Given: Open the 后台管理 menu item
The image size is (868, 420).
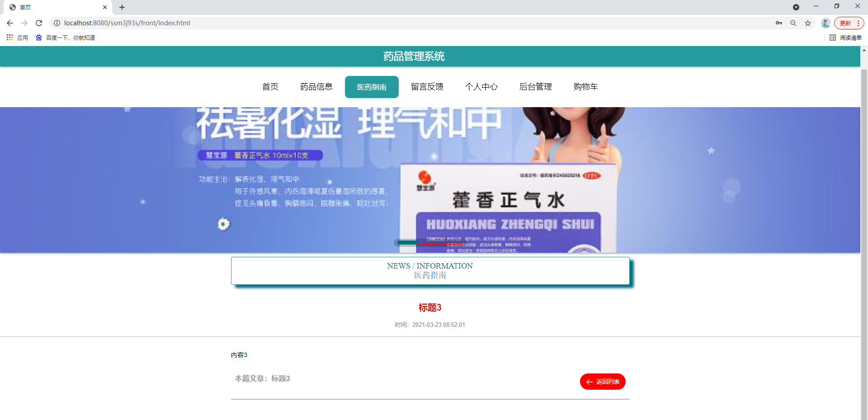Looking at the screenshot, I should tap(536, 87).
